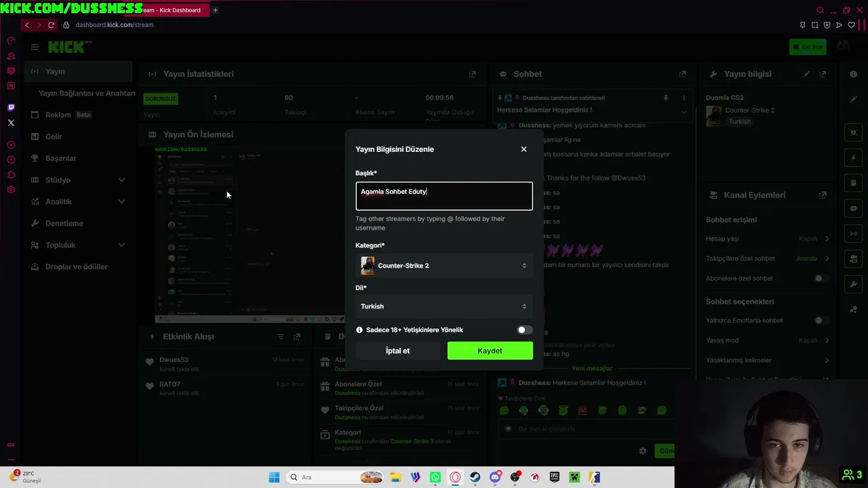The image size is (868, 488).
Task: Open the Kategori dropdown showing Counter-Strike 2
Action: pyautogui.click(x=444, y=266)
